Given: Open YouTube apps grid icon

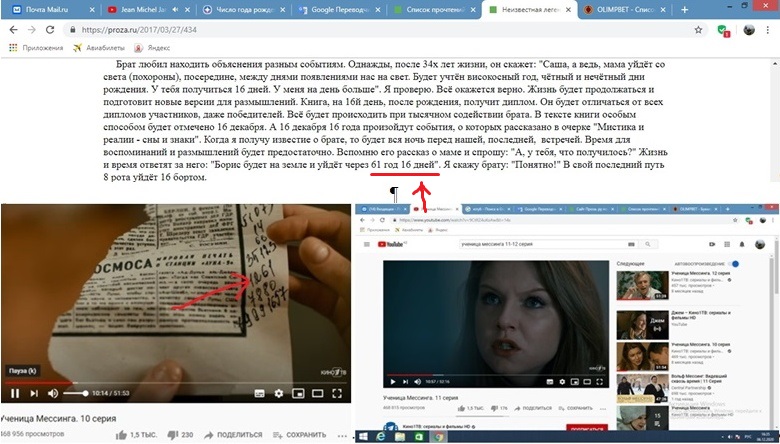Looking at the screenshot, I should [x=727, y=244].
